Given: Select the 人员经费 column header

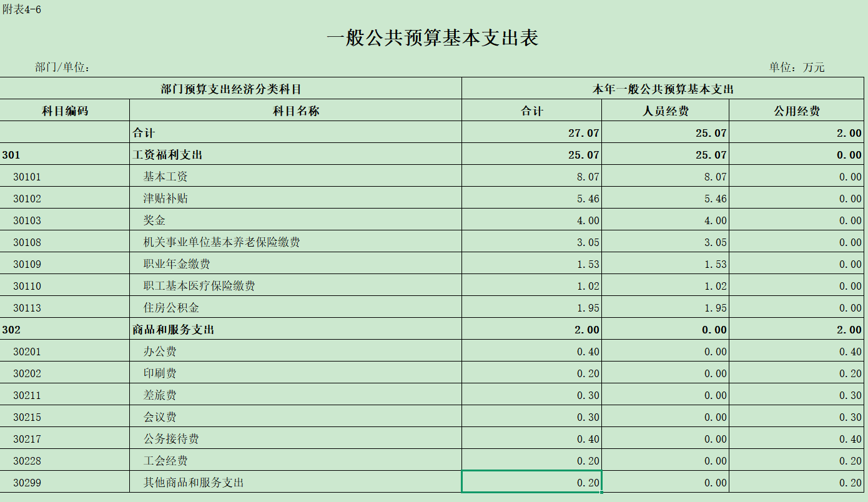Looking at the screenshot, I should 666,111.
